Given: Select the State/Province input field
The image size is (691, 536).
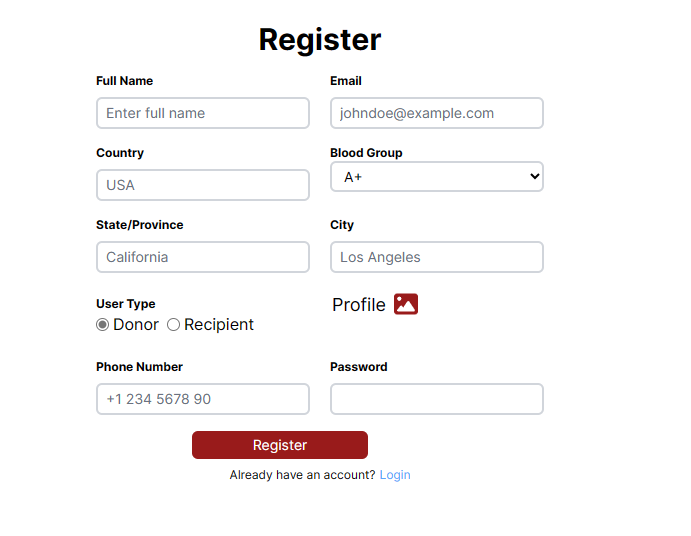Looking at the screenshot, I should click(x=203, y=257).
